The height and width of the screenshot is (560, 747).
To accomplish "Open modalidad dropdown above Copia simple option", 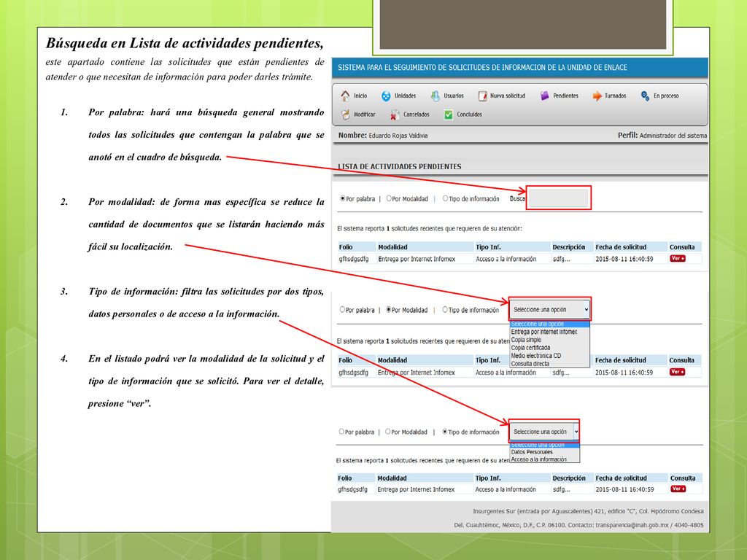I will point(550,309).
